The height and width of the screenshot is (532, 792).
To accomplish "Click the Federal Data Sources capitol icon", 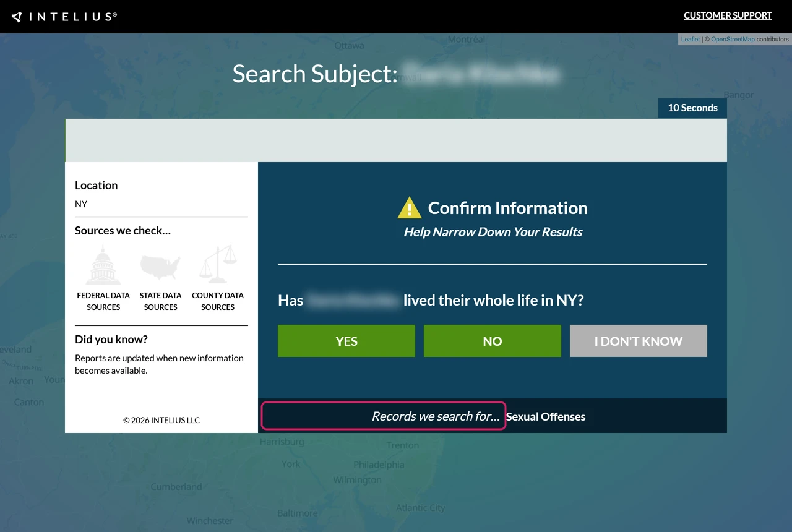I will pyautogui.click(x=103, y=264).
